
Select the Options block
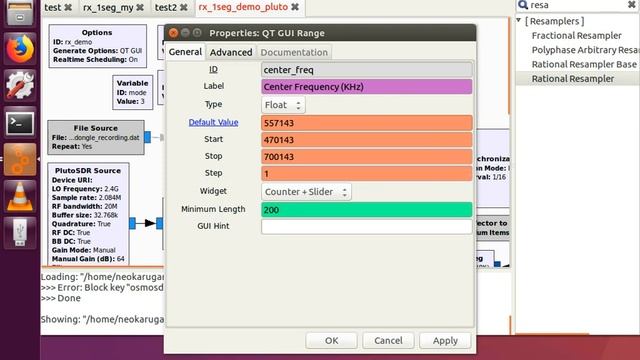click(x=98, y=46)
